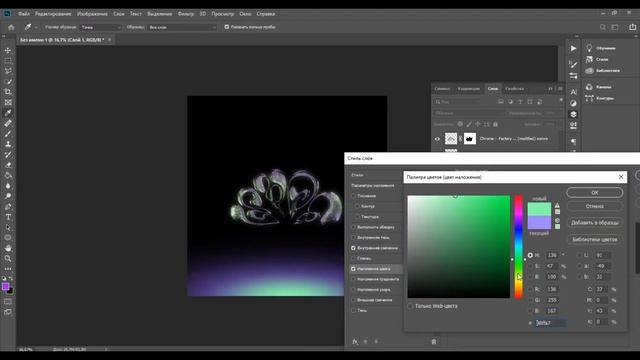This screenshot has height=360, width=640.
Task: Select the Lasso tool
Action: point(8,71)
